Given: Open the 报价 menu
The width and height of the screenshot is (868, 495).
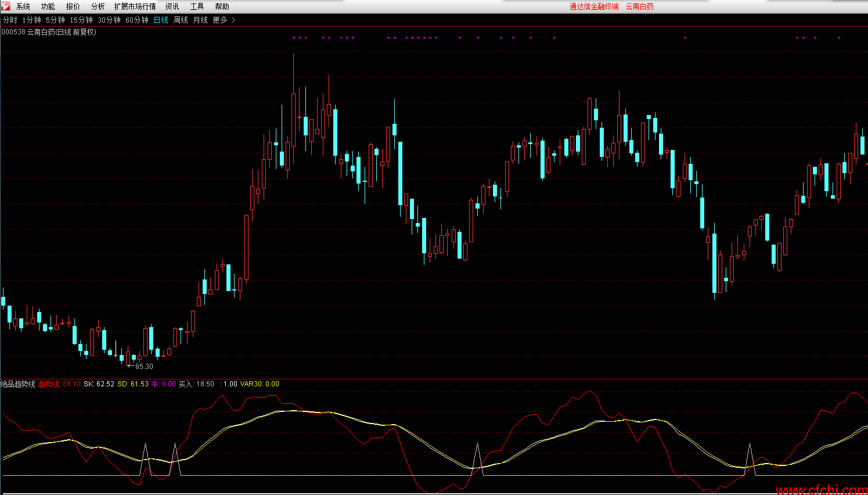Looking at the screenshot, I should [x=73, y=6].
